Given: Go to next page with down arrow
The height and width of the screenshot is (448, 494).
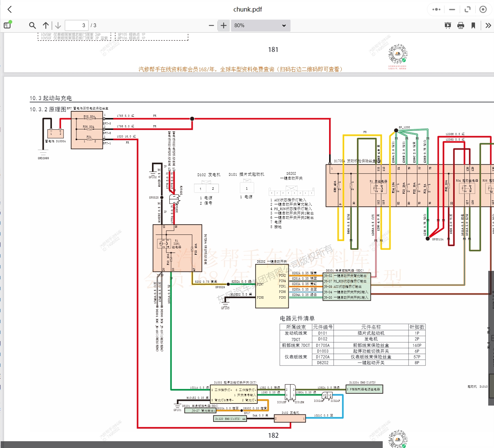Looking at the screenshot, I should point(58,25).
